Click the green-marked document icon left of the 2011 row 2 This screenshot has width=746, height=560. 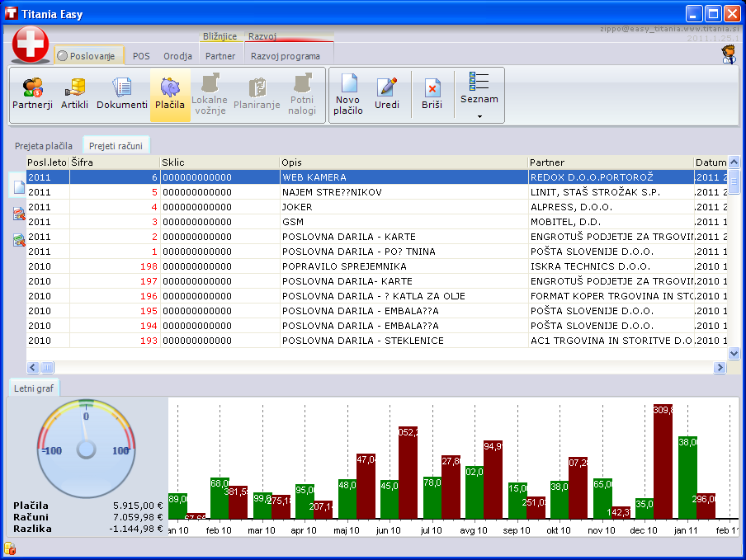point(18,240)
